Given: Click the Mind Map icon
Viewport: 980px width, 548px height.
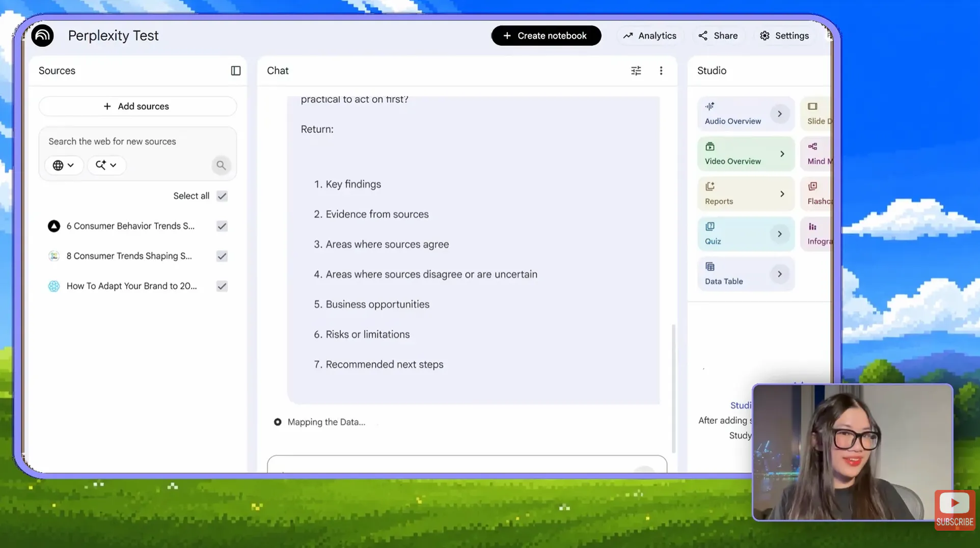Looking at the screenshot, I should (x=812, y=147).
